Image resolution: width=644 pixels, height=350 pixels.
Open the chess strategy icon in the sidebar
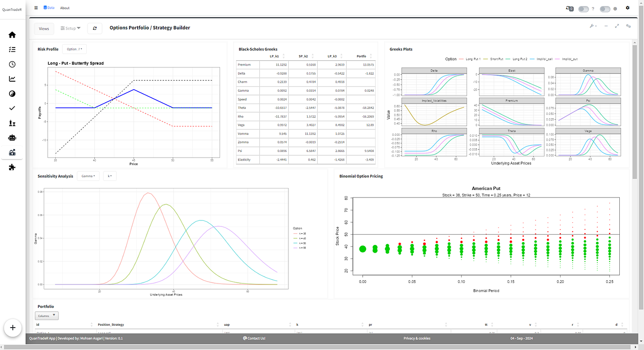pyautogui.click(x=12, y=123)
